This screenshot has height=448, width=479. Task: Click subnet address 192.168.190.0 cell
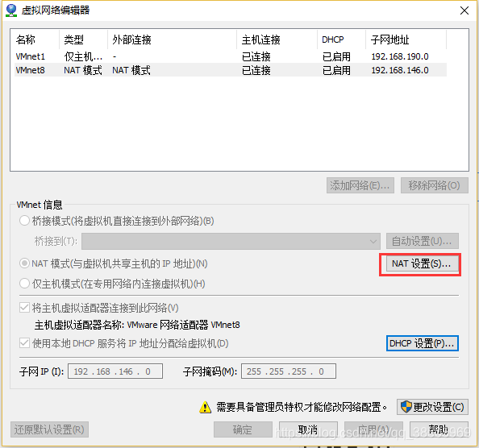tap(400, 56)
